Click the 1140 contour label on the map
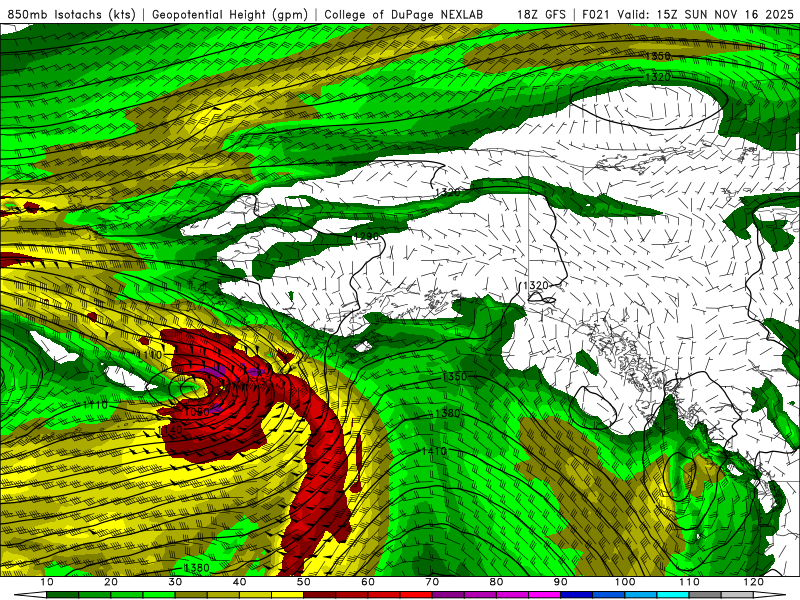Screen dimensions: 800x600 [170, 430]
